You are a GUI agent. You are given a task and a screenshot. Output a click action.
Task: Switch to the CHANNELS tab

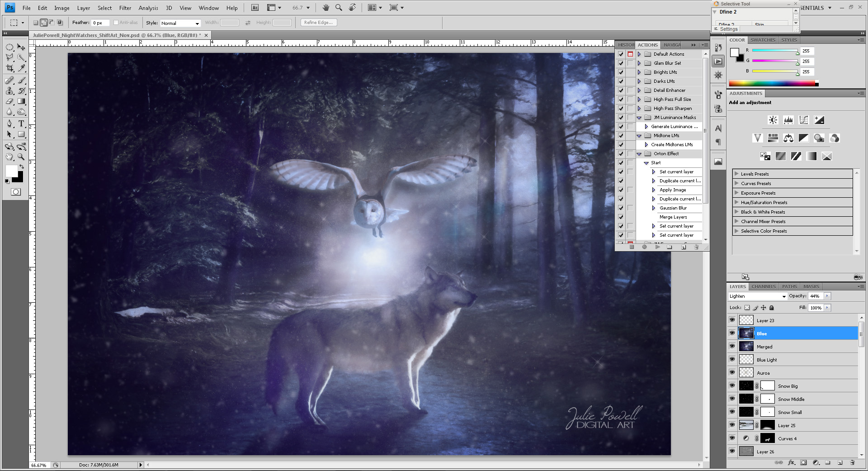[763, 286]
